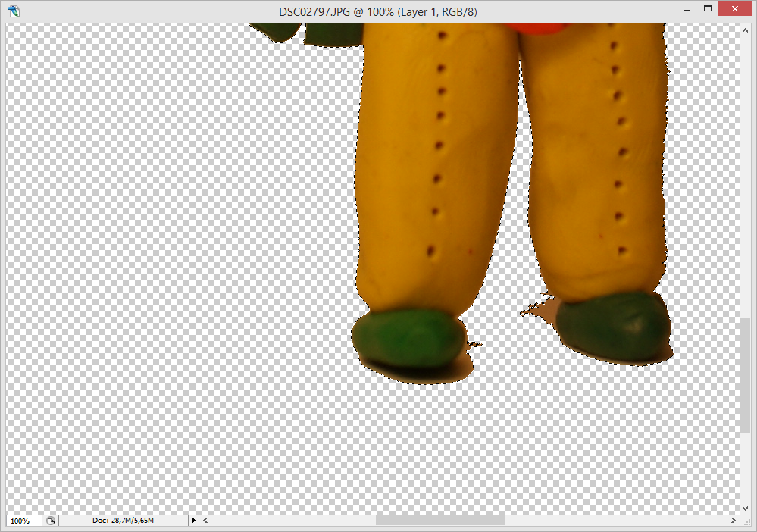The width and height of the screenshot is (757, 532).
Task: Click the horizontal scrollbar right arrow
Action: (x=733, y=521)
